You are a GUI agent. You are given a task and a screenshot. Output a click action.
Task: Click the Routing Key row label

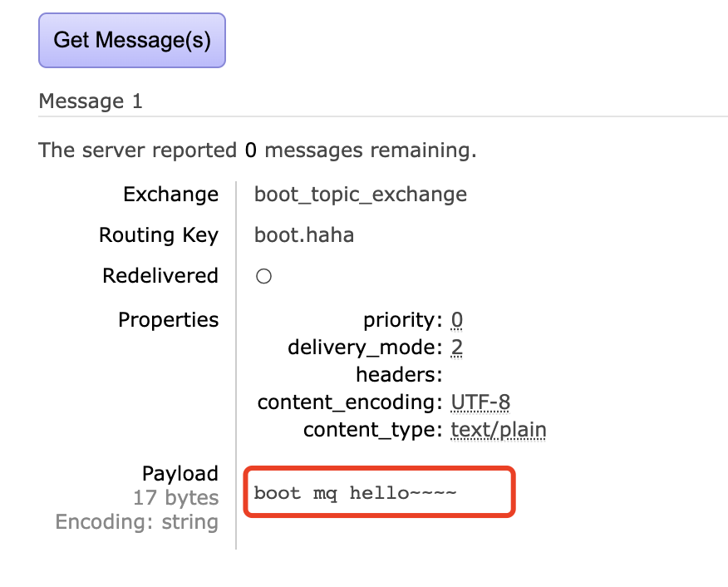click(158, 235)
